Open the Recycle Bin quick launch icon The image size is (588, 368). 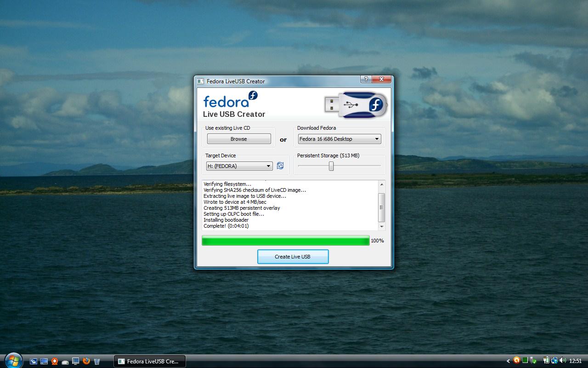97,361
